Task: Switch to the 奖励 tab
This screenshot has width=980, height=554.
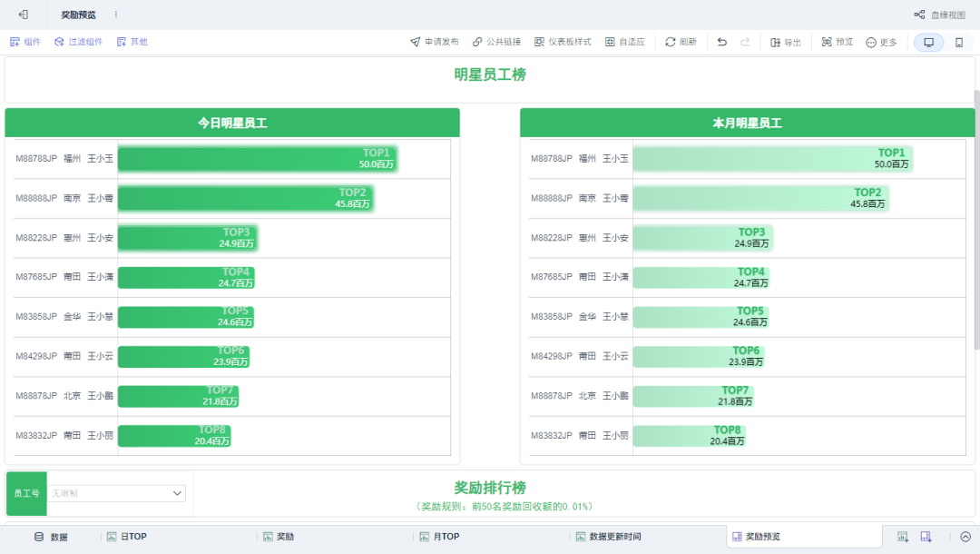Action: [279, 537]
